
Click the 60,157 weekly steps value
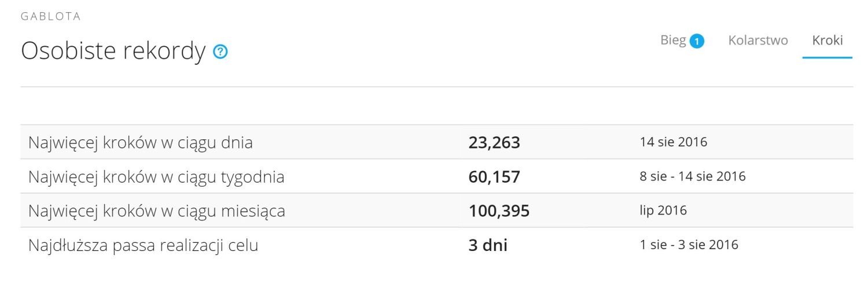[494, 177]
